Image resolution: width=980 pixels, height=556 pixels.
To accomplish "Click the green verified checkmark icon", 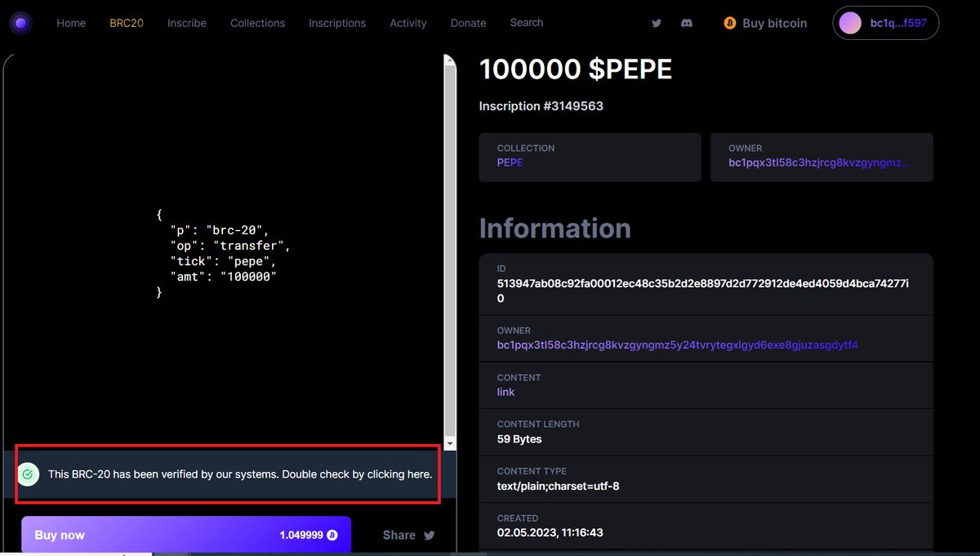I will pos(28,474).
